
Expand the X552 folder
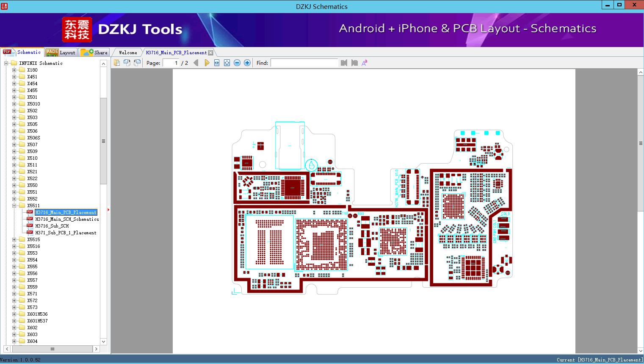14,199
